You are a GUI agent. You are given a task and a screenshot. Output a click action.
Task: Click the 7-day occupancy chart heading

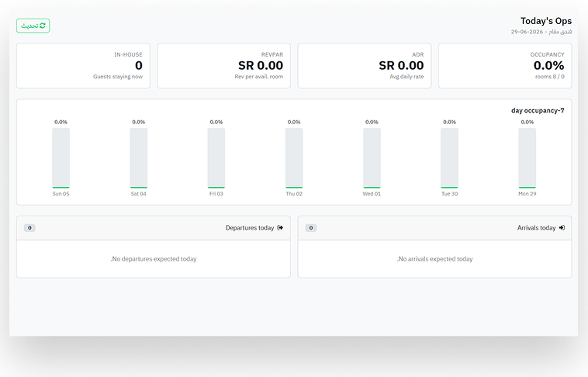(x=538, y=110)
